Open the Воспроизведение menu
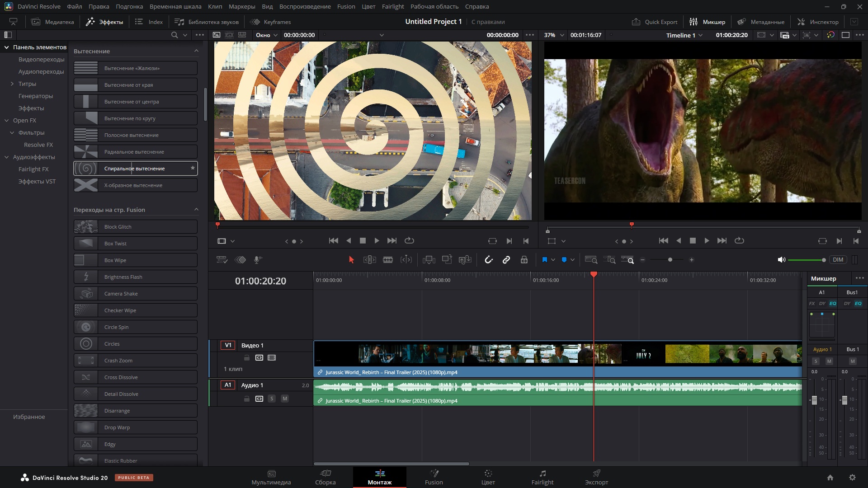868x488 pixels. 305,6
